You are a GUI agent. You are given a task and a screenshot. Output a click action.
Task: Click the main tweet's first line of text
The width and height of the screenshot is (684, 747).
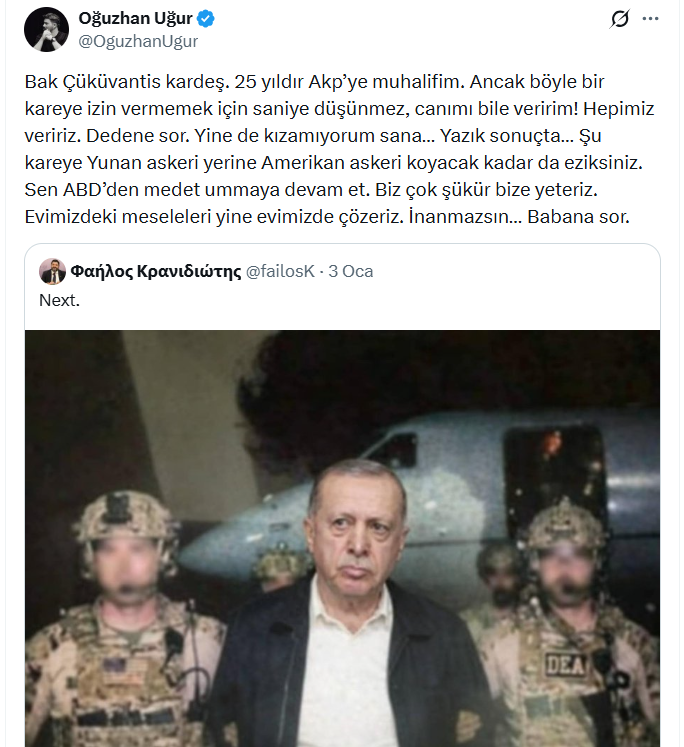(314, 82)
